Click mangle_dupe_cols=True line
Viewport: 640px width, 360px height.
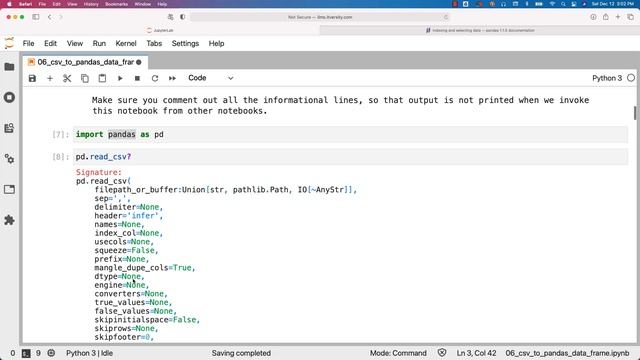145,268
